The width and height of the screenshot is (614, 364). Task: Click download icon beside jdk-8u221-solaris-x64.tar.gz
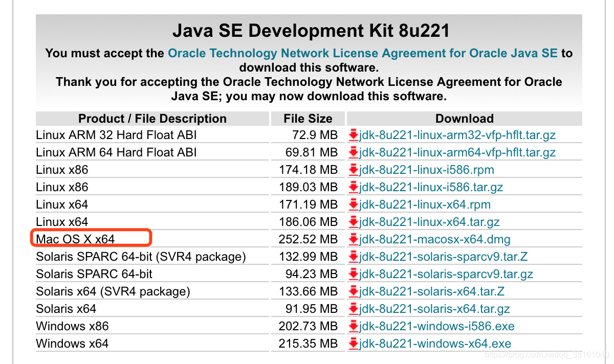coord(353,309)
